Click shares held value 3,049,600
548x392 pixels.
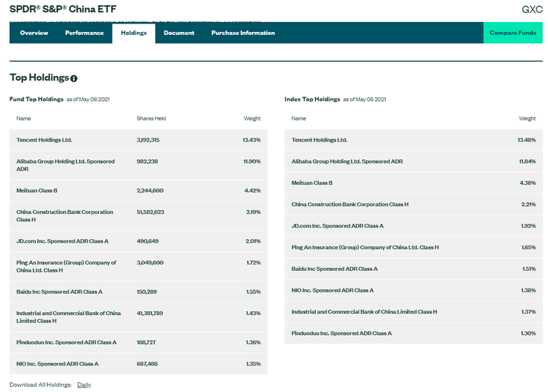pos(150,263)
